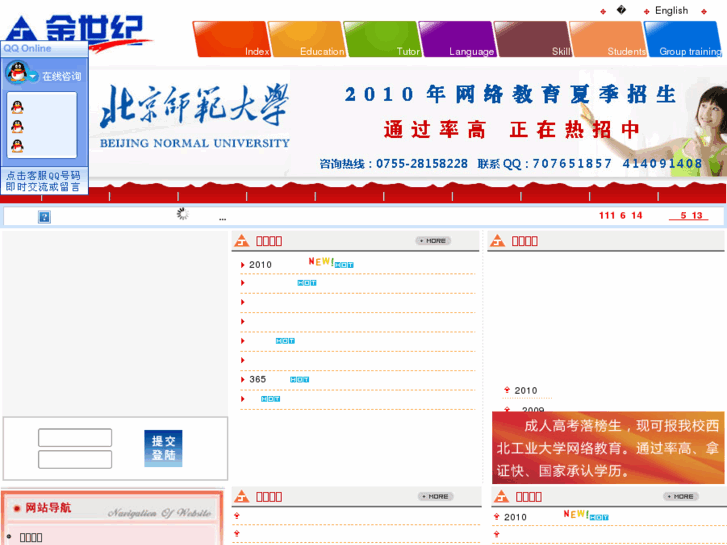Click the second login input field
Screen dimensions: 727x545
pyautogui.click(x=75, y=459)
